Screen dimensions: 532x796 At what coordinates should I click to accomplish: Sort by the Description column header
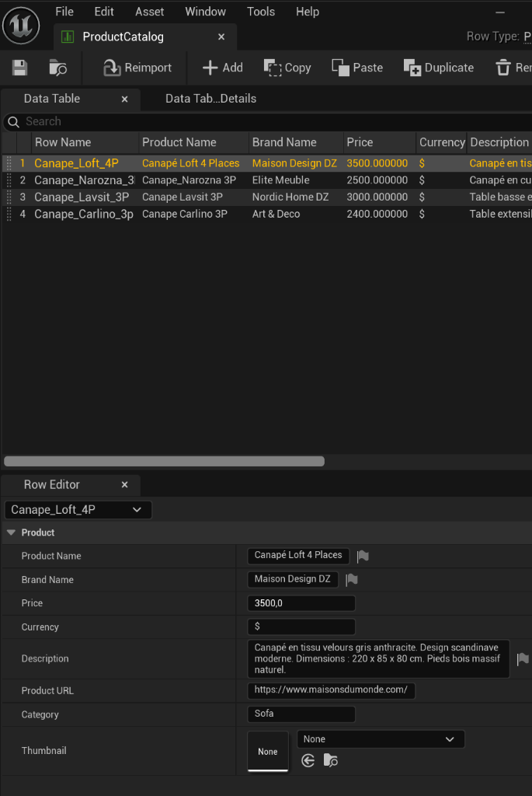pyautogui.click(x=499, y=142)
